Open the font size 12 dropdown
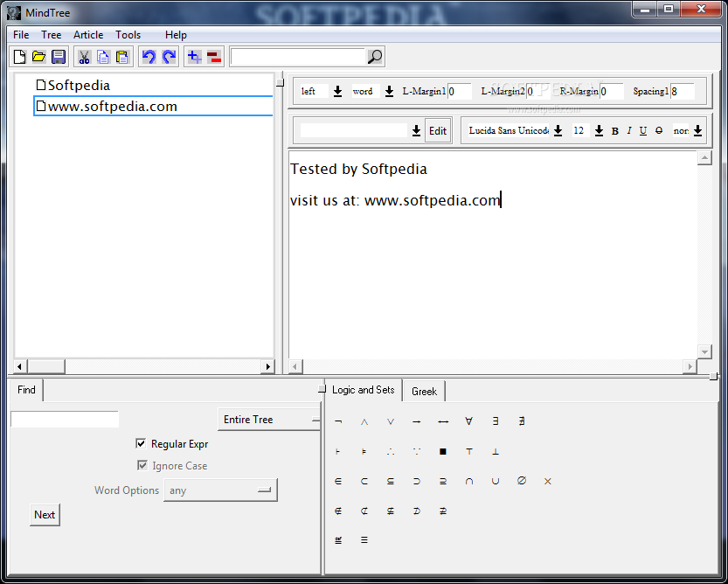Screen dimensions: 728x584 [599, 131]
